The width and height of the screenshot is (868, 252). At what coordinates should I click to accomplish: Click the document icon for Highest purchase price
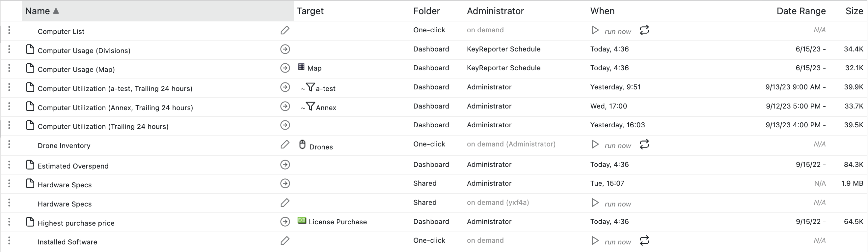pos(30,222)
